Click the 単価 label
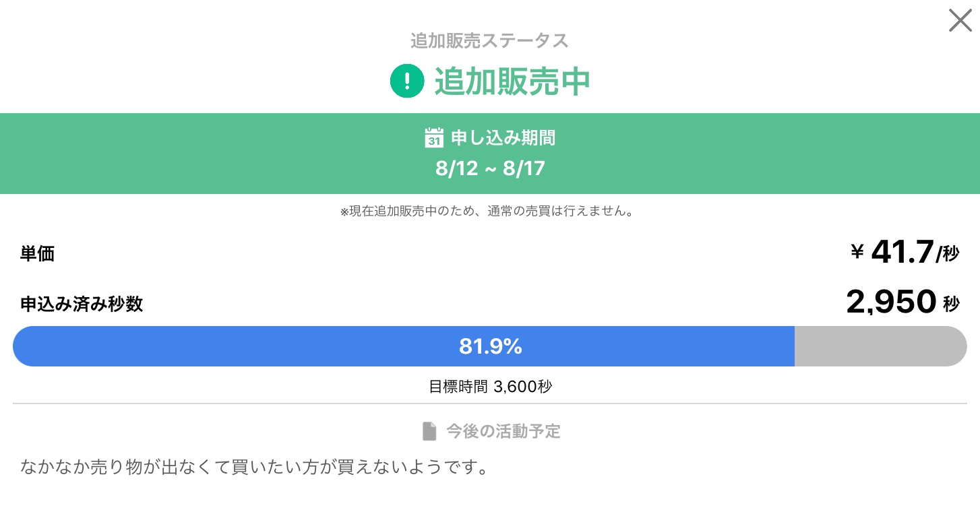 [38, 254]
